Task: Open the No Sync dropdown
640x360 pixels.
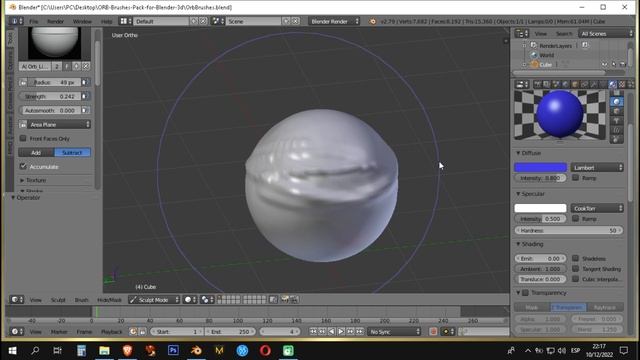Action: (x=394, y=331)
